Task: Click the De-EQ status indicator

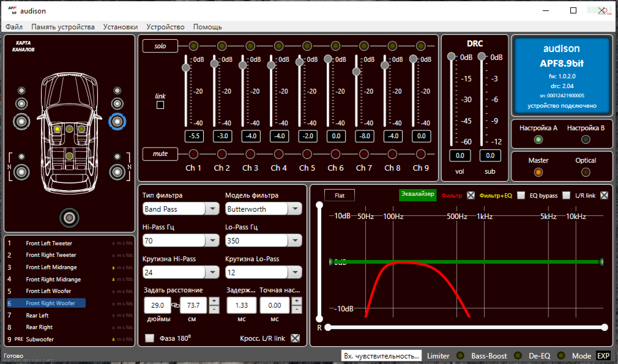Action: 561,356
